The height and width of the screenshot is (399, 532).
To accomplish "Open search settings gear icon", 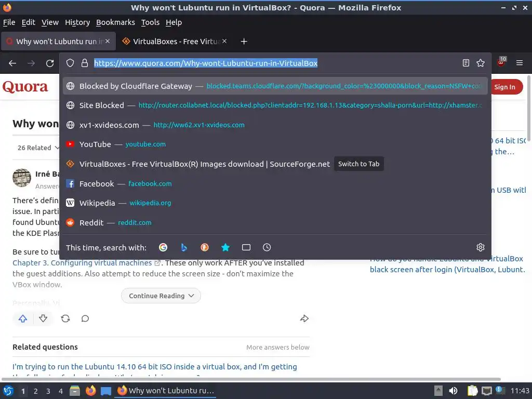I will (x=481, y=247).
